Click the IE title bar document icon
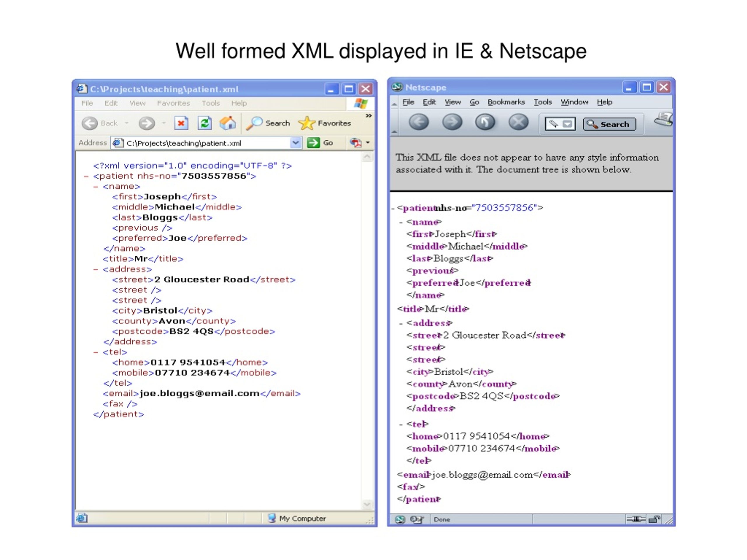Screen dimensions: 747x560 (82, 89)
